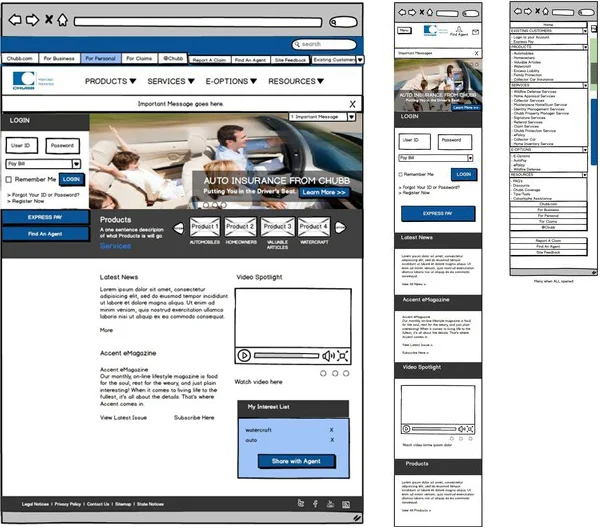
Task: Click back arrow in menu mockup browser
Action: tap(518, 11)
